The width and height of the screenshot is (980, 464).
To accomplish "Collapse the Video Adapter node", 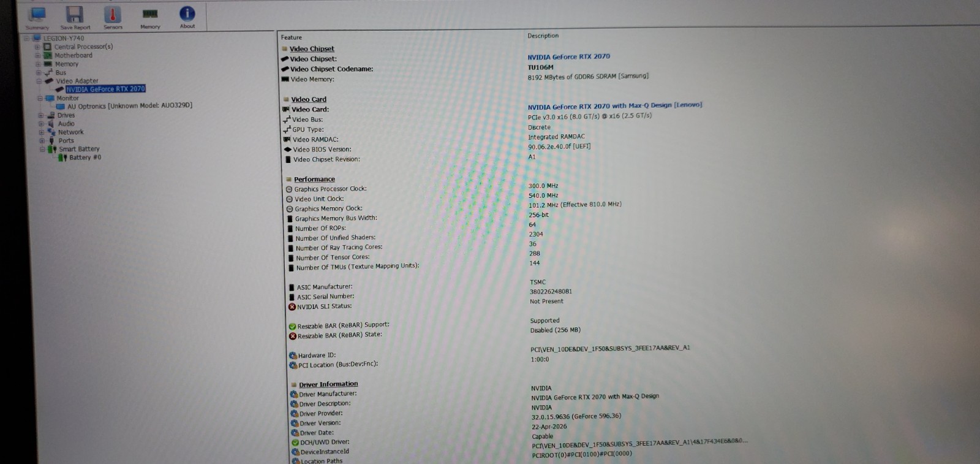I will (39, 81).
